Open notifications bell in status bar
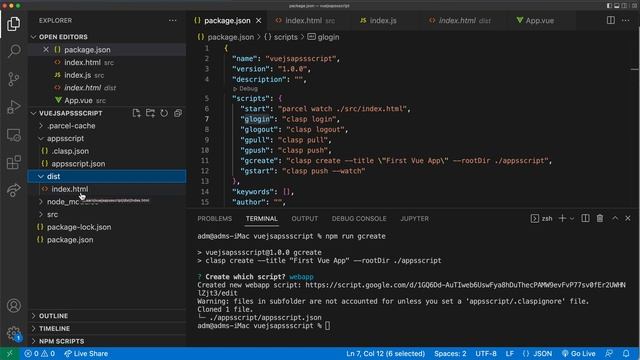The height and width of the screenshot is (360, 640). pos(626,353)
